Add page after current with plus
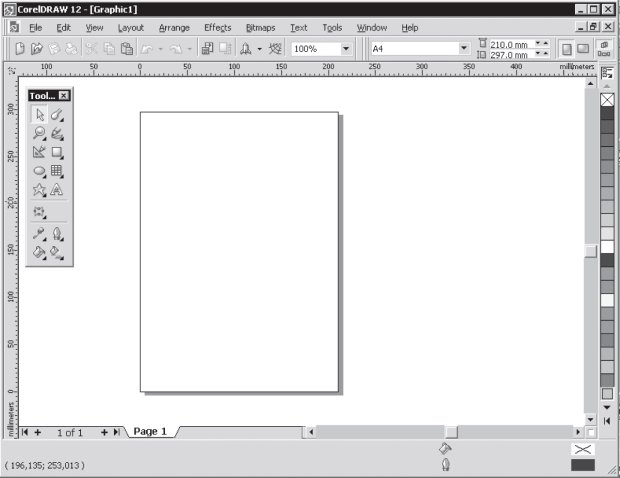 point(104,433)
